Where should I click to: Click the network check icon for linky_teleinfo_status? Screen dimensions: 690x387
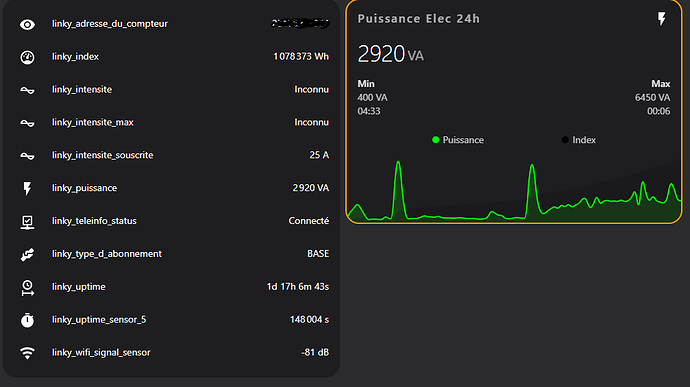tap(27, 222)
